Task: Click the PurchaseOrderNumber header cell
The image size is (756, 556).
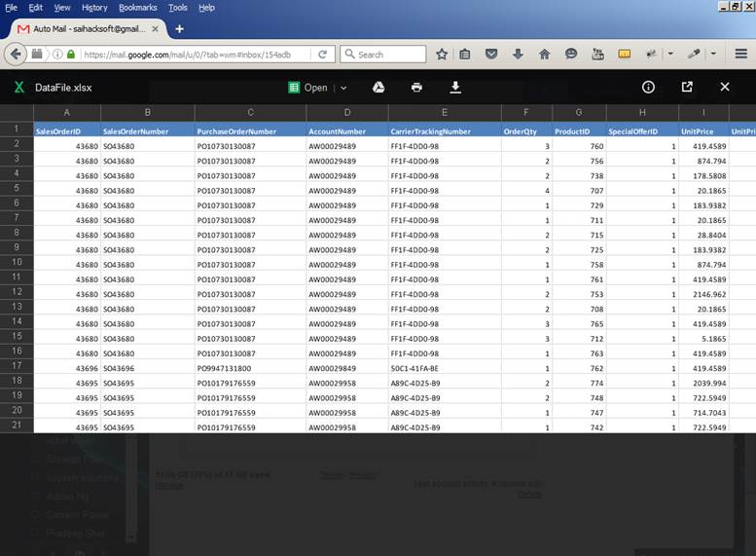Action: [250, 131]
